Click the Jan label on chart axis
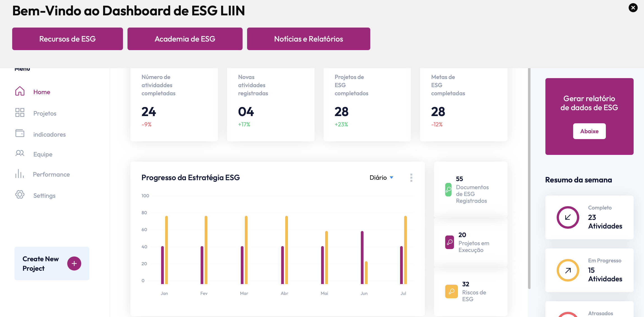644x317 pixels. pyautogui.click(x=164, y=294)
